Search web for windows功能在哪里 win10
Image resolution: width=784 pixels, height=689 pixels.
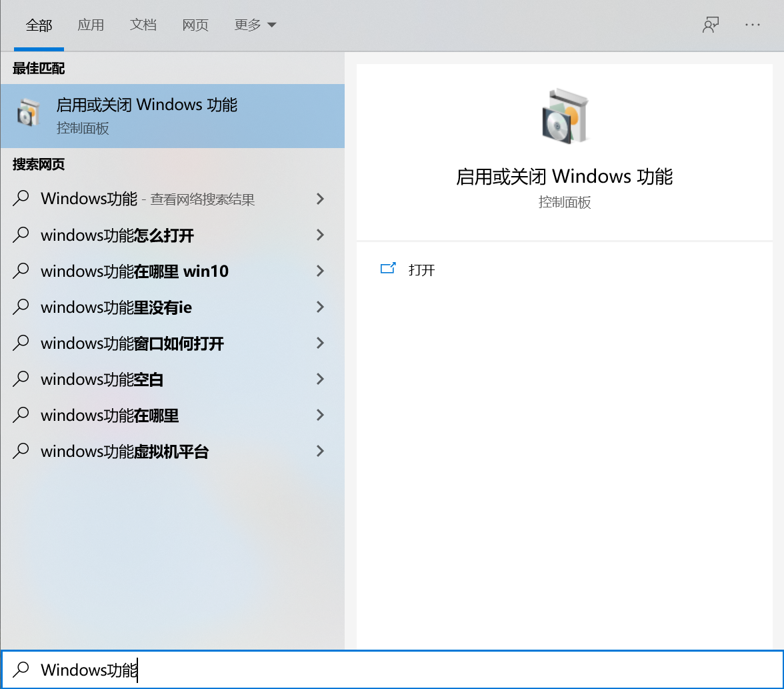pyautogui.click(x=173, y=271)
